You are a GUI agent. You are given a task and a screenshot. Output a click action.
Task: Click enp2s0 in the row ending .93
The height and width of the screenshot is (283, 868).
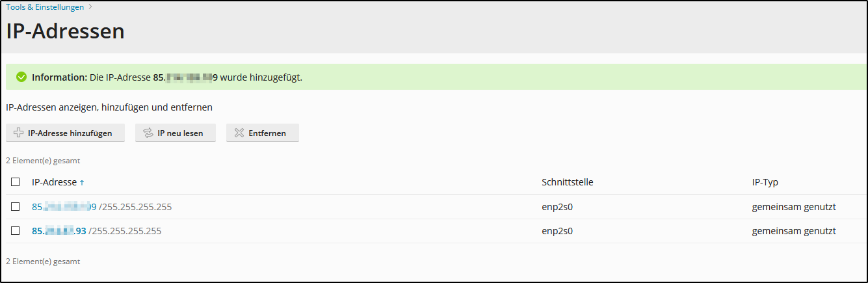click(557, 231)
